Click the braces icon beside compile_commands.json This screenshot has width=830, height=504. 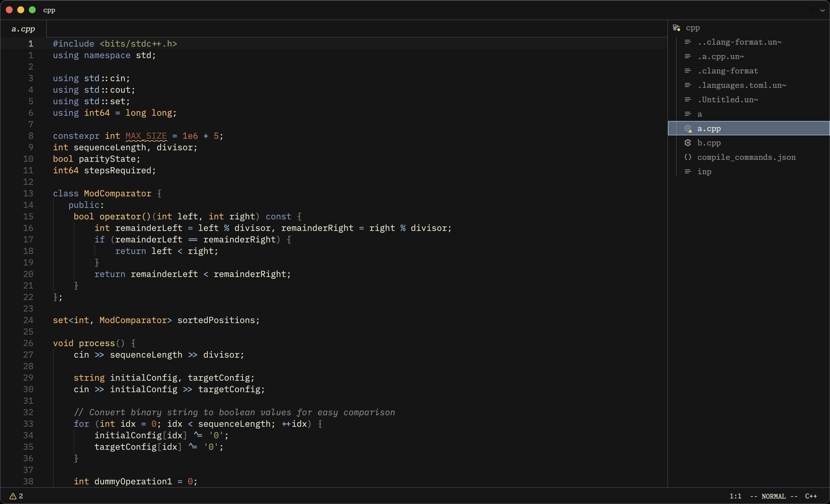[688, 157]
